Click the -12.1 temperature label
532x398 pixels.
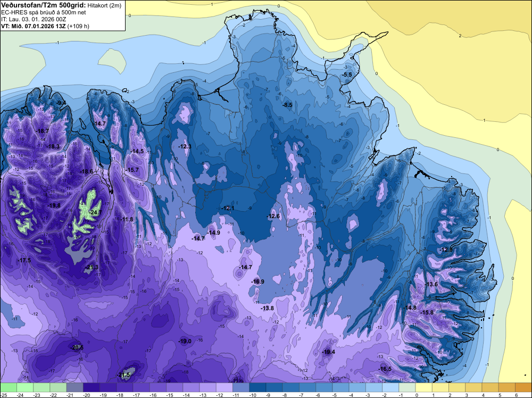pos(227,208)
